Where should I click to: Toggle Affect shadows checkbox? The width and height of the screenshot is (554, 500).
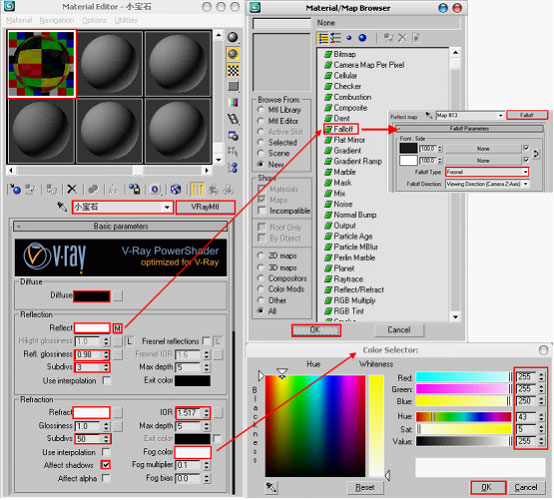pyautogui.click(x=106, y=465)
